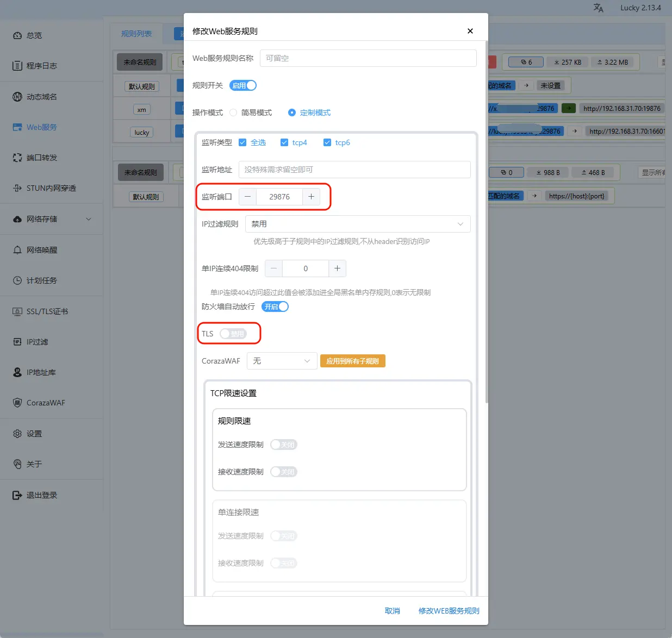Open STUN内网穿透 from sidebar icon
Viewport: 672px width, 638px height.
(17, 188)
